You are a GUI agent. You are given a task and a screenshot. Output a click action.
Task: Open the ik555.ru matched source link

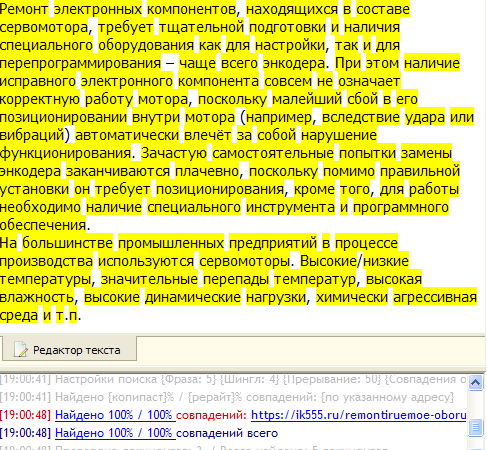click(x=358, y=415)
